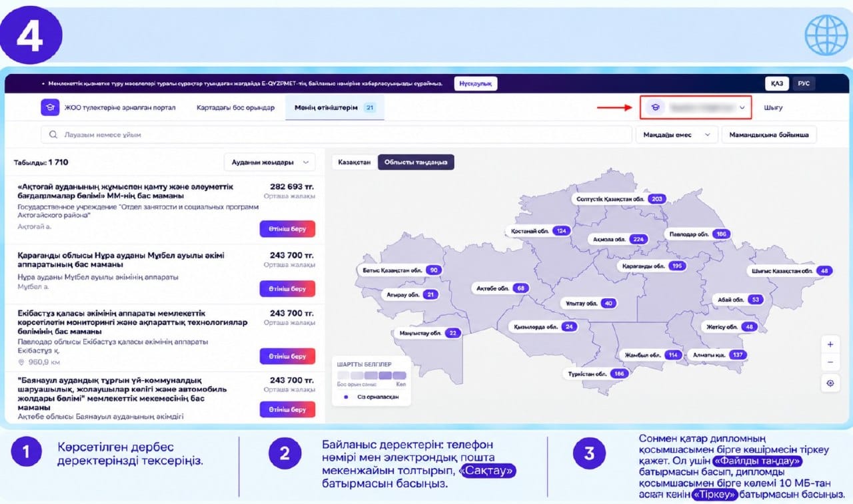Image resolution: width=853 pixels, height=504 pixels.
Task: Open 'ЖОО түлектеріне арналған портал' tab
Action: pos(120,108)
